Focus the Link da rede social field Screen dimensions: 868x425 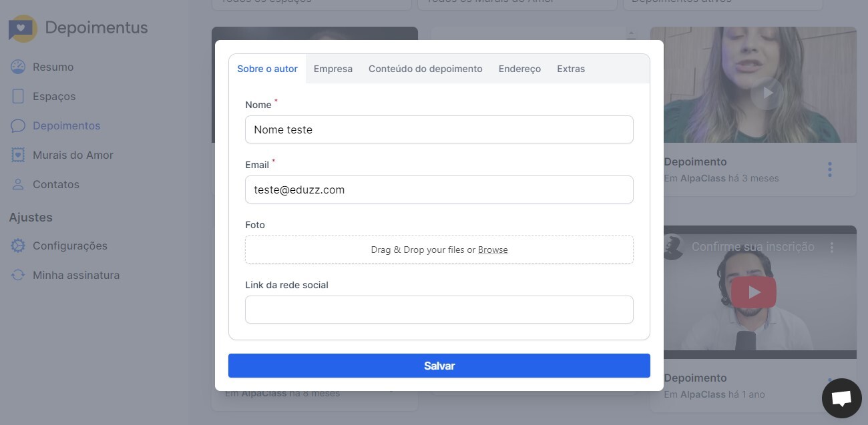click(x=439, y=310)
